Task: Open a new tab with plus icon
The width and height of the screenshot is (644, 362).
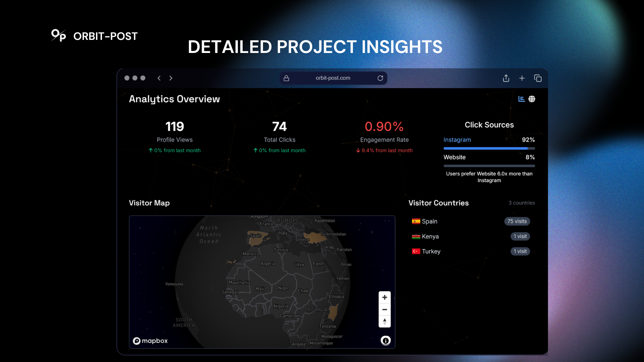Action: click(522, 78)
